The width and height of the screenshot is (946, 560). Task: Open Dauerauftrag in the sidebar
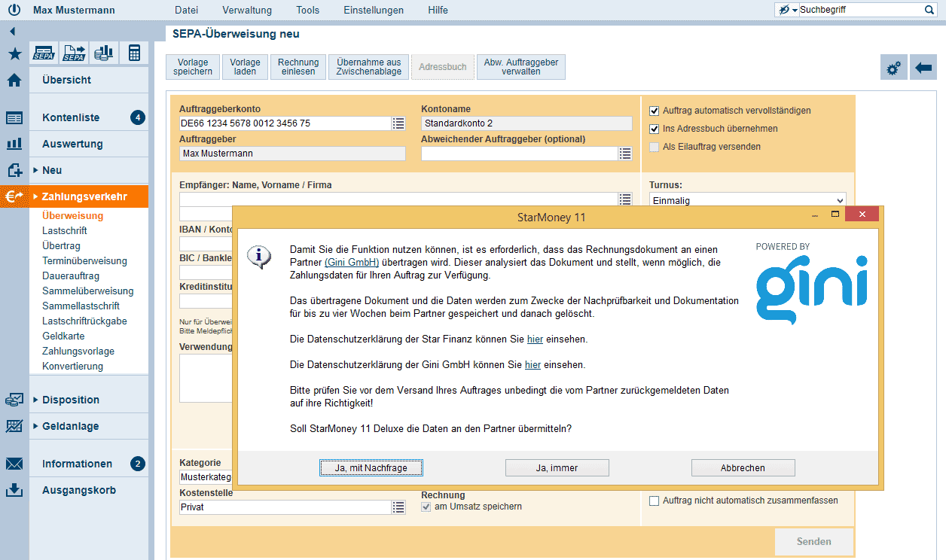(x=71, y=276)
